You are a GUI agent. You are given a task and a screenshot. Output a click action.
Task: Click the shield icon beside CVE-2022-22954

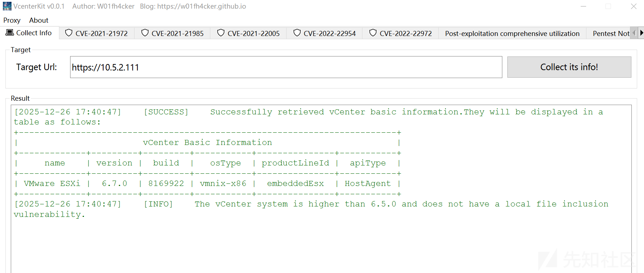(297, 33)
